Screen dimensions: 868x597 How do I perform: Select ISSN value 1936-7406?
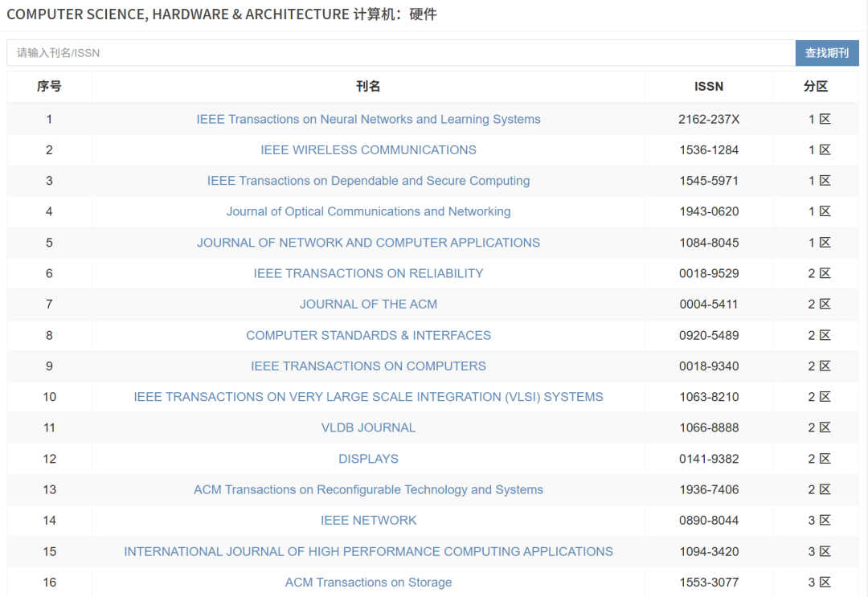[709, 489]
